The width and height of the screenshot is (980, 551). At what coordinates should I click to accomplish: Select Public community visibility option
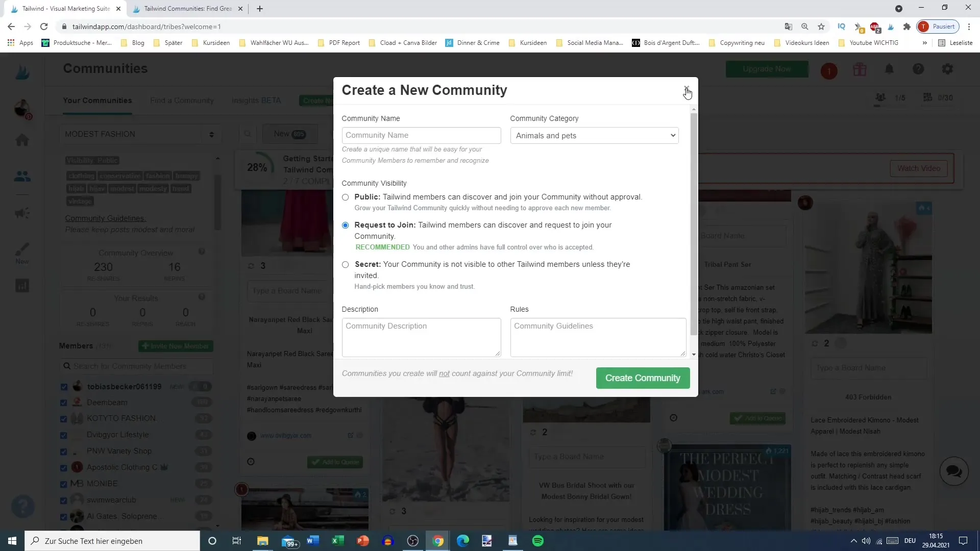click(345, 197)
